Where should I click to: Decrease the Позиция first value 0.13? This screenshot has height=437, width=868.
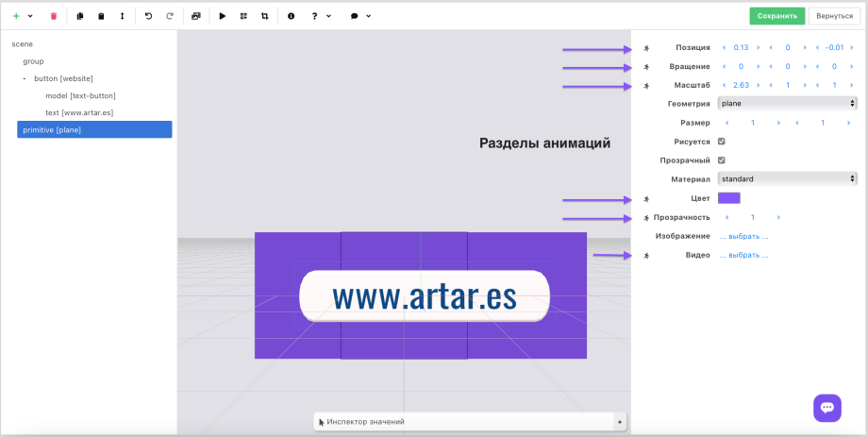click(x=724, y=47)
